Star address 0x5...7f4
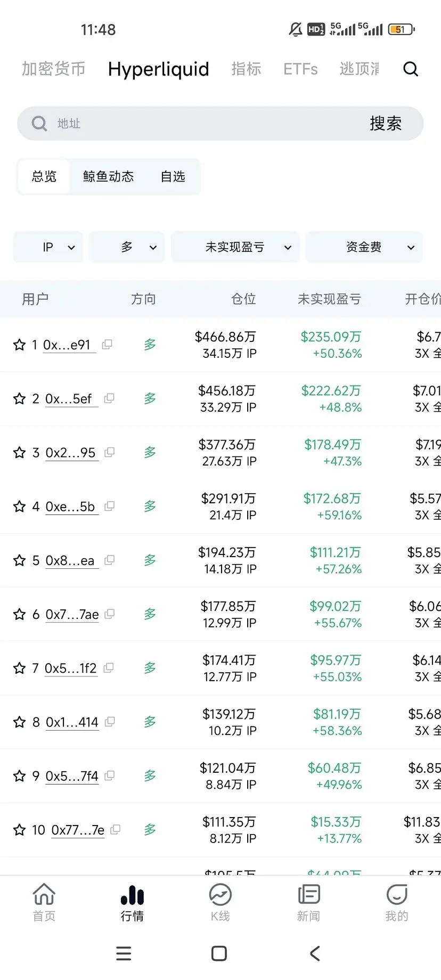This screenshot has width=441, height=980. [x=20, y=775]
